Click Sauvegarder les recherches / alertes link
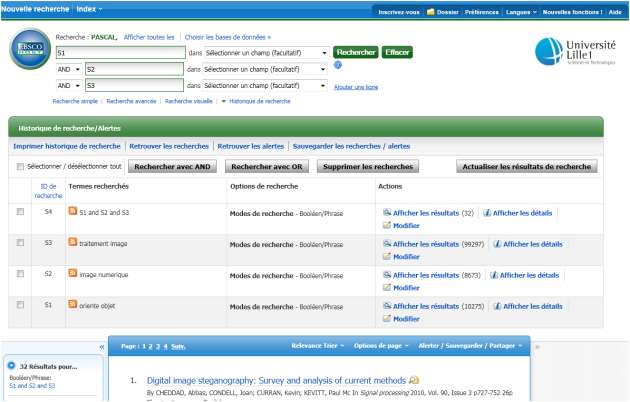 point(351,146)
